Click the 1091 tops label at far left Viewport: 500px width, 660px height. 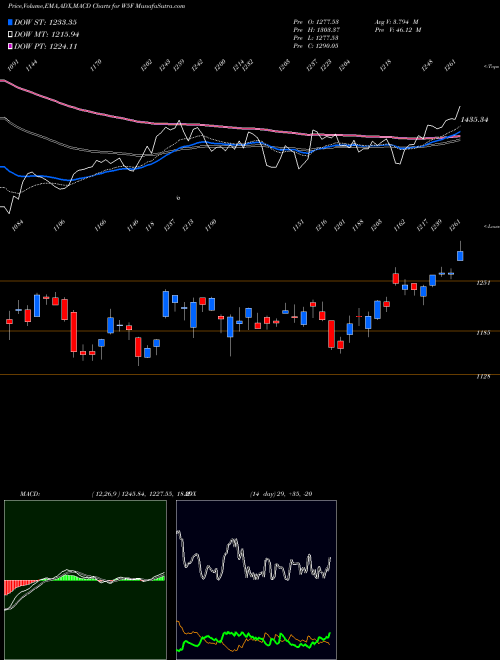[14, 65]
